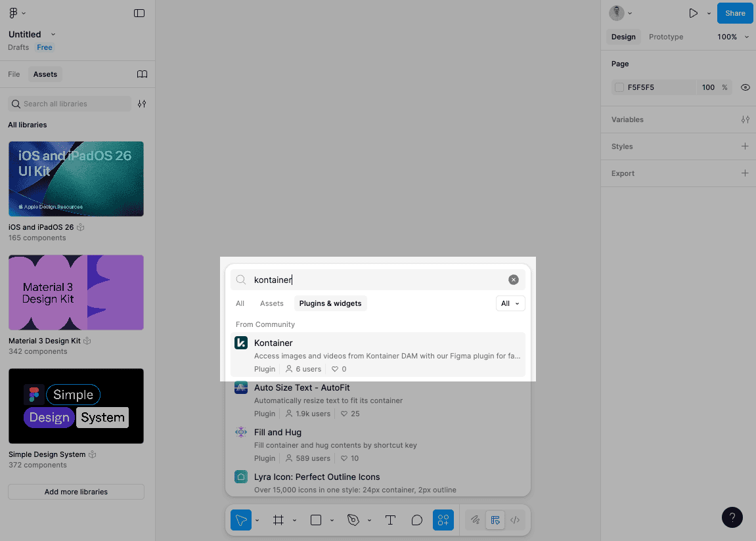Select the Pen tool

coord(353,519)
